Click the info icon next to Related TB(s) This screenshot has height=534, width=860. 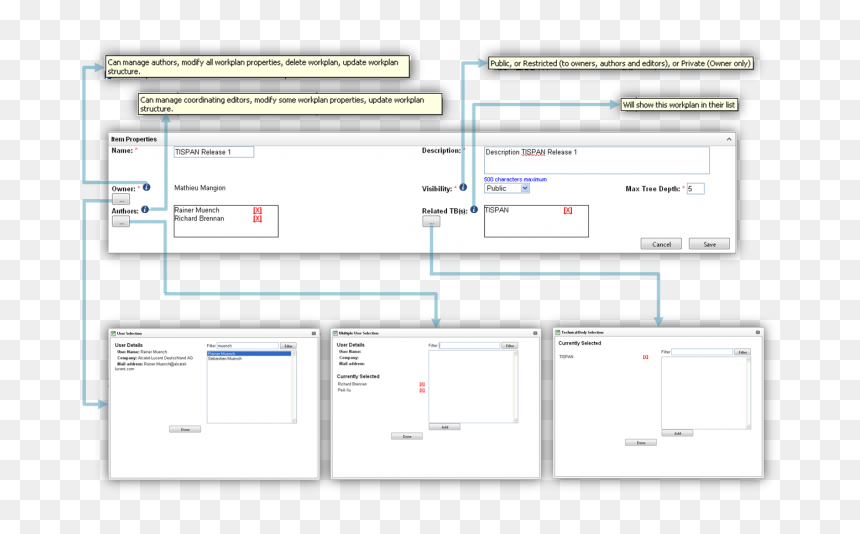474,209
